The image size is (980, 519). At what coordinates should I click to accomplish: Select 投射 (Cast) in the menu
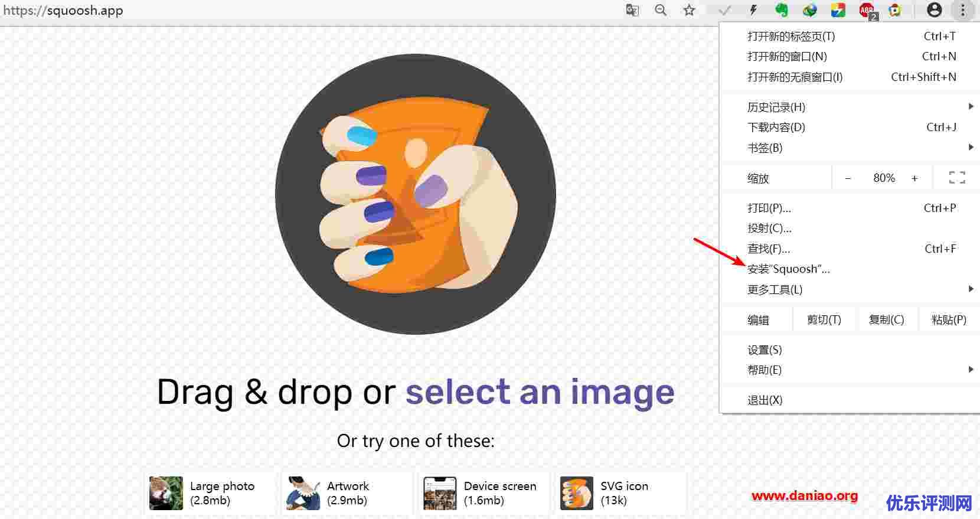(x=850, y=228)
